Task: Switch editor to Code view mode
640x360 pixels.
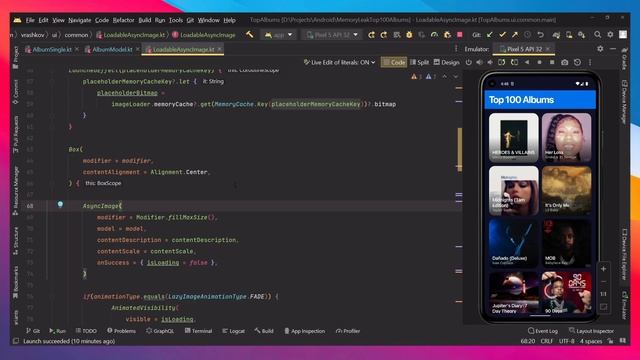Action: tap(394, 62)
